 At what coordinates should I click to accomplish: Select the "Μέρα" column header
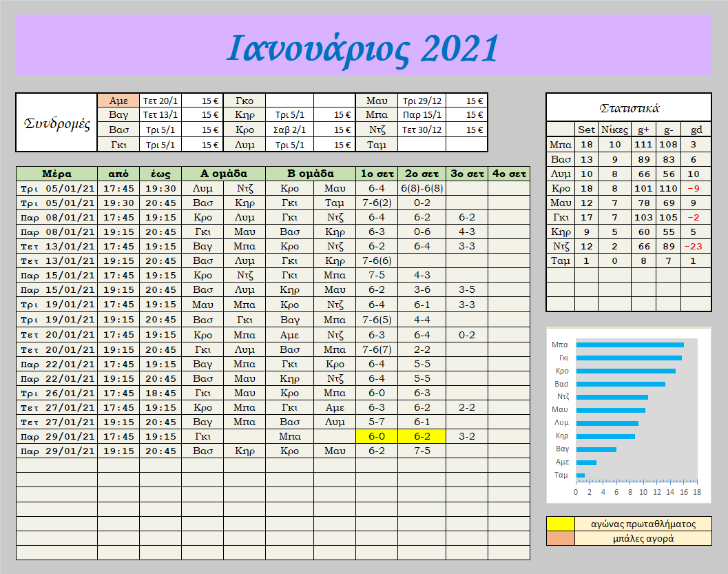point(56,174)
